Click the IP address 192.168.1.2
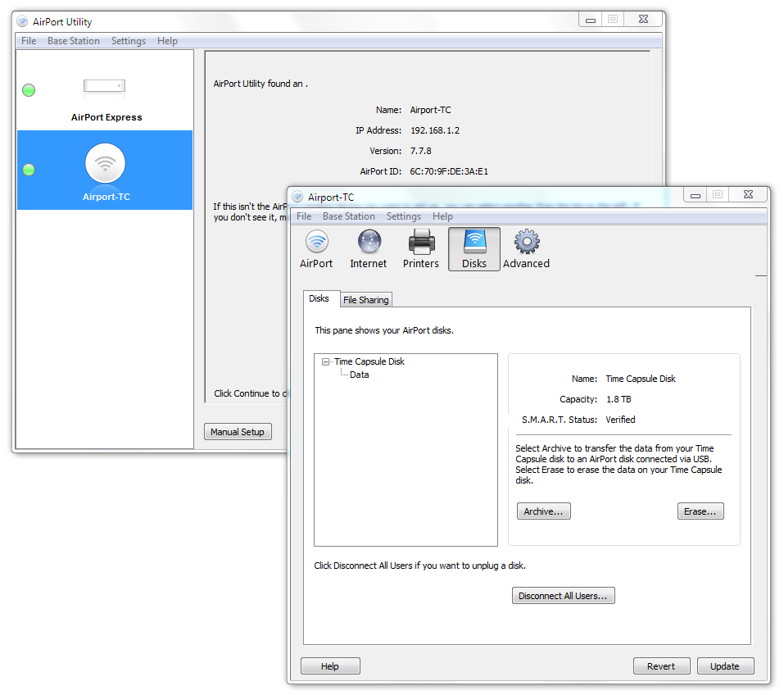784x695 pixels. (x=435, y=130)
